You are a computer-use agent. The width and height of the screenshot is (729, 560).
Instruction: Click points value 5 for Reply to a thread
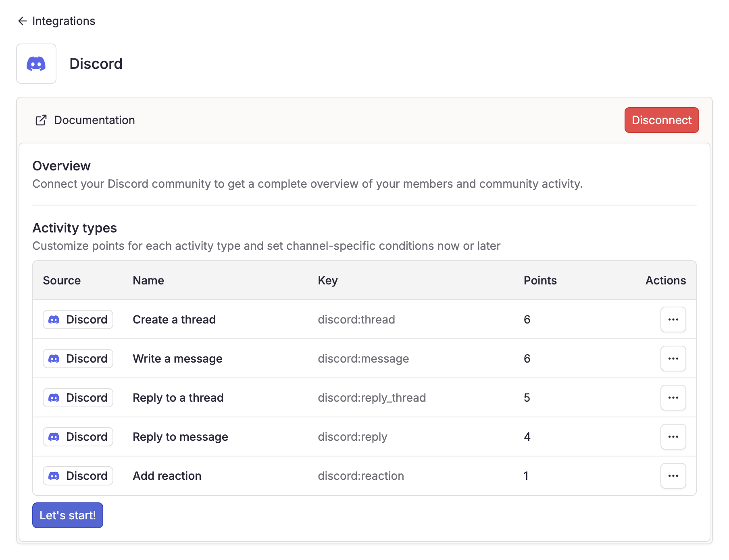[527, 398]
